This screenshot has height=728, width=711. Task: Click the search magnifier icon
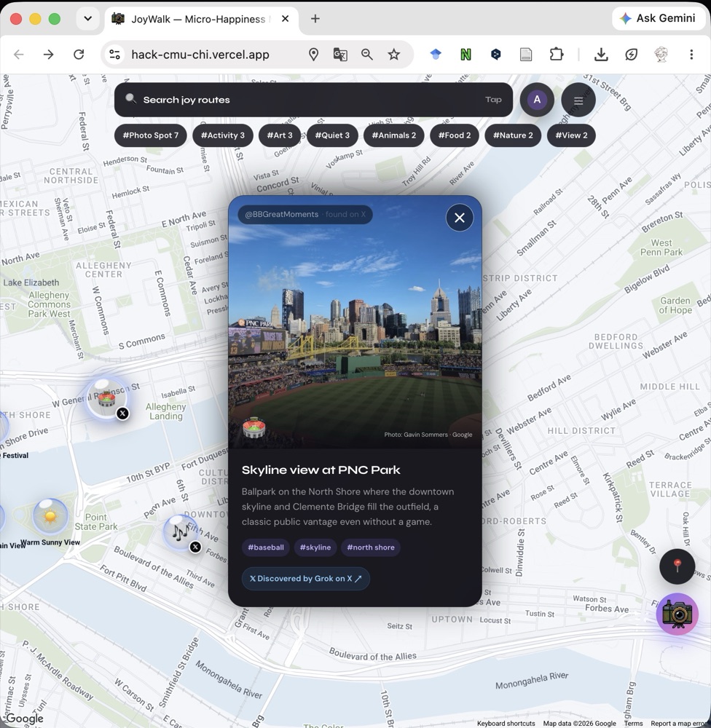click(x=131, y=99)
